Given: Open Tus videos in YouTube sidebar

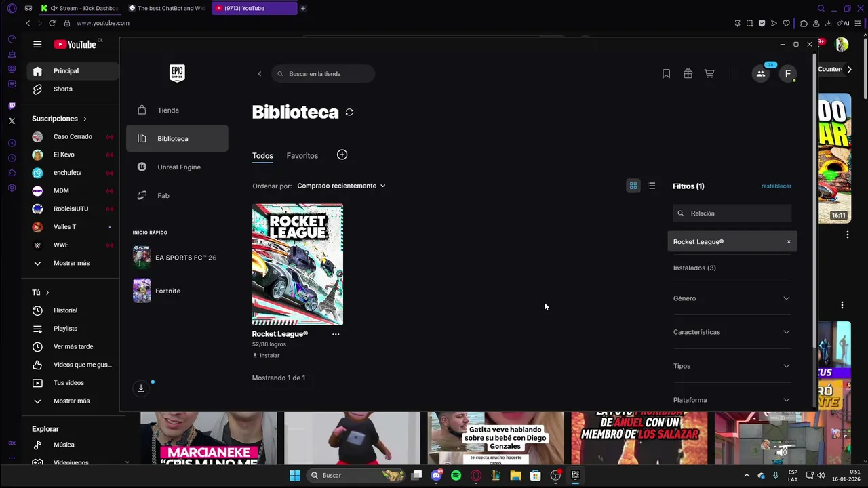Looking at the screenshot, I should (x=73, y=383).
